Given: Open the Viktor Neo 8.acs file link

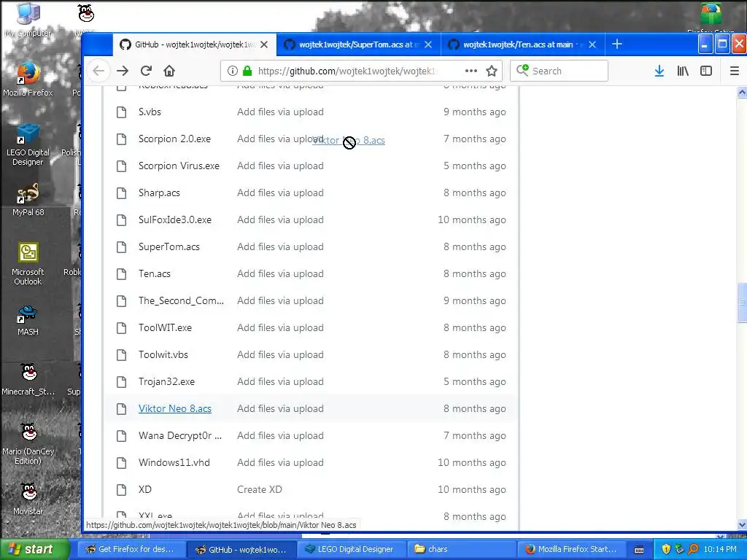Looking at the screenshot, I should coord(175,408).
